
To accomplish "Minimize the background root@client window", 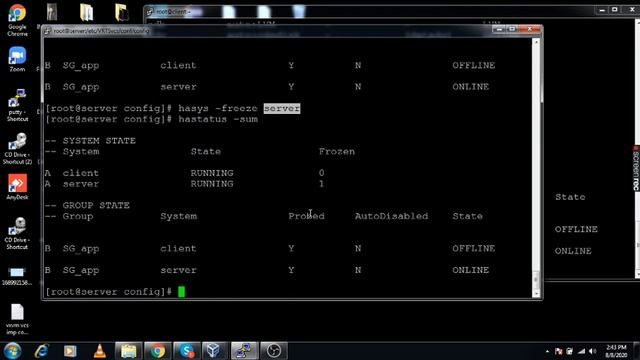I will (602, 10).
